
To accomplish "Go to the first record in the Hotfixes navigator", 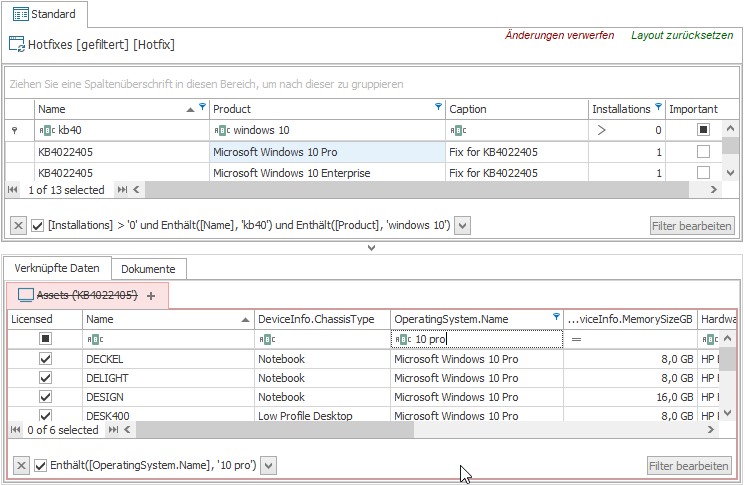I will [x=13, y=190].
